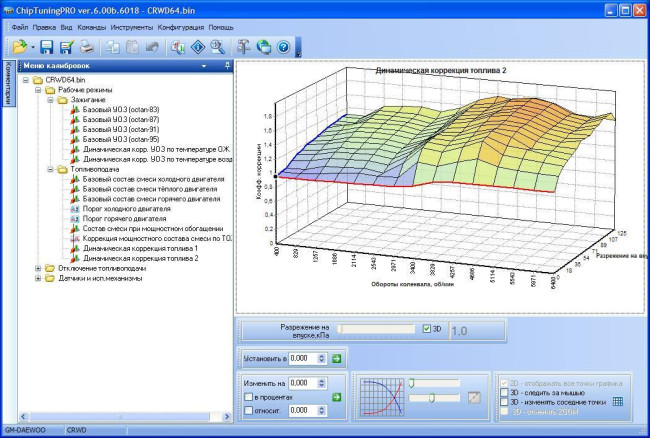The height and width of the screenshot is (438, 650).
Task: Click the Copy toolbar icon
Action: point(112,47)
